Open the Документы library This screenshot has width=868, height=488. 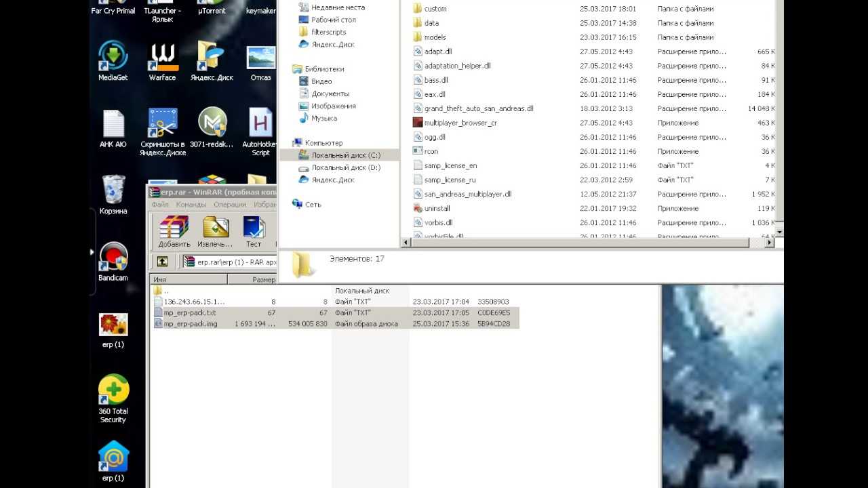pyautogui.click(x=324, y=94)
